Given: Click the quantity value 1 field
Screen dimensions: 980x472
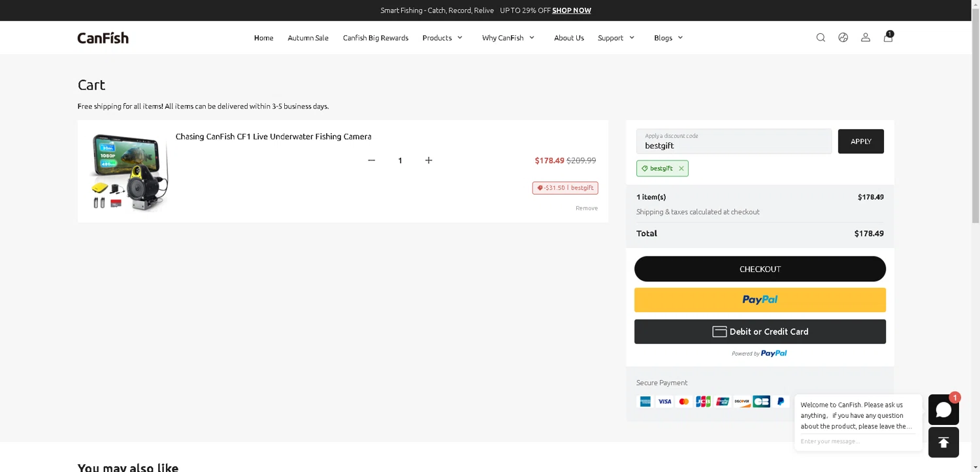Looking at the screenshot, I should tap(400, 161).
